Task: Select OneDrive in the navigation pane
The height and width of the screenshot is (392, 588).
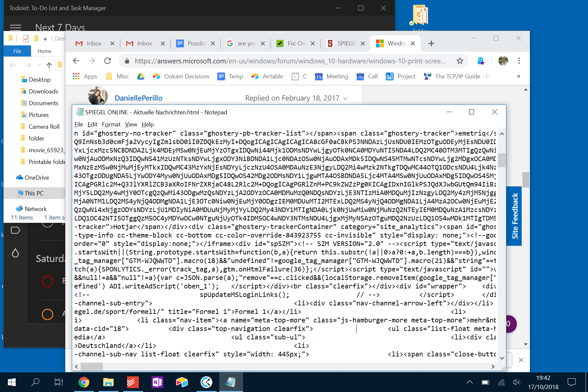Action: pyautogui.click(x=32, y=178)
